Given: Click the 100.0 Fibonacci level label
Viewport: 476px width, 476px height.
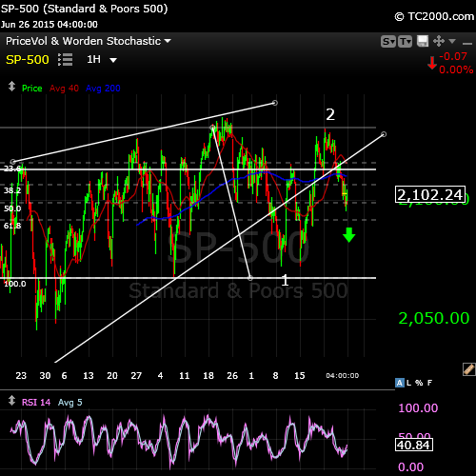Looking at the screenshot, I should coord(15,284).
